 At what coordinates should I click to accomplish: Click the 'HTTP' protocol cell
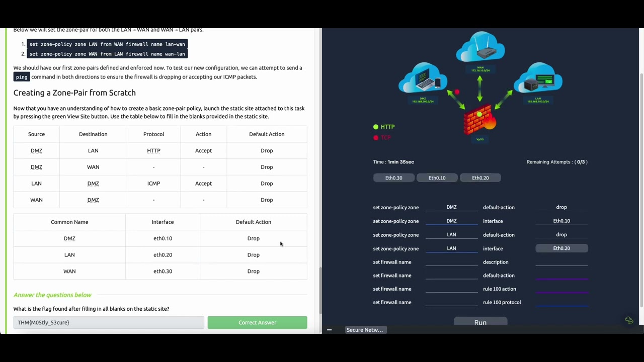coord(153,151)
